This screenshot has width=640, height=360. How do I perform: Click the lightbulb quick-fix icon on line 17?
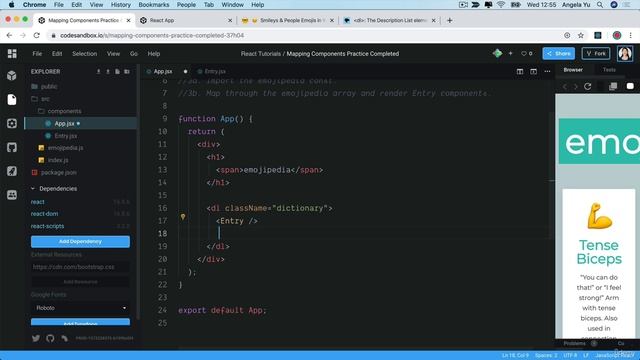[x=183, y=217]
